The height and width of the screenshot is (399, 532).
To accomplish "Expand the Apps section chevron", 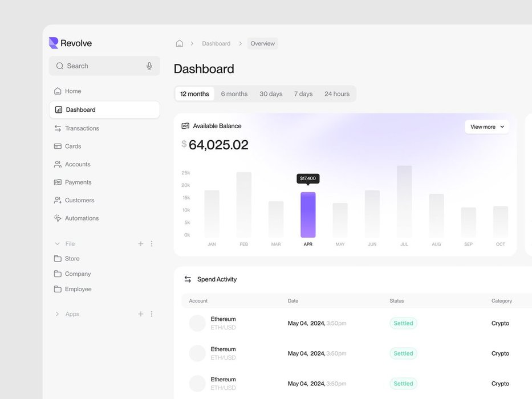I will tap(57, 314).
